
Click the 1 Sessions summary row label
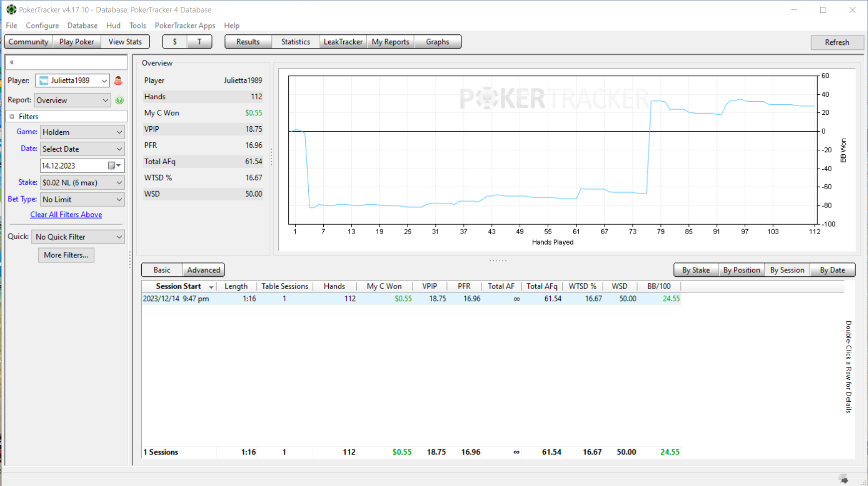[161, 452]
